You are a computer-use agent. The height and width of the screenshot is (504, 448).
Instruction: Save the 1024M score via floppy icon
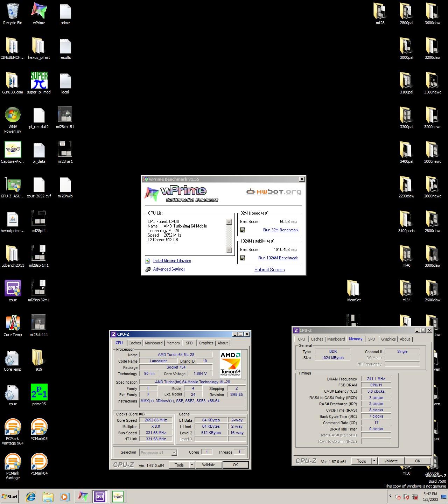243,258
